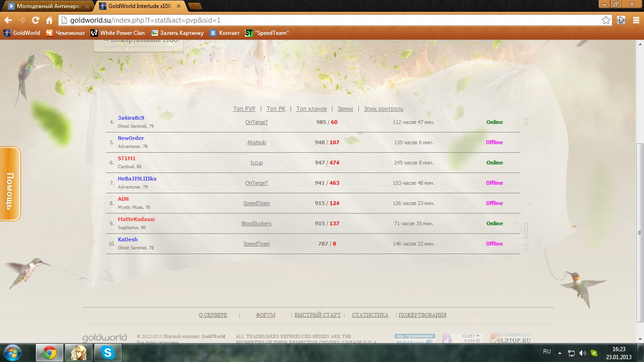Open the Чемпионат bookmark
644x362 pixels.
tap(65, 33)
